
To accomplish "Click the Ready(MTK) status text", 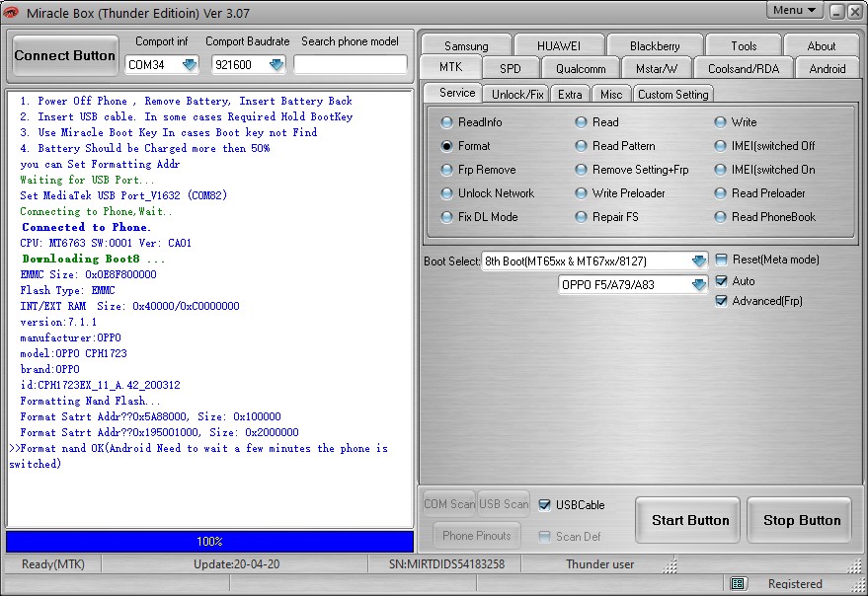I will click(x=53, y=563).
